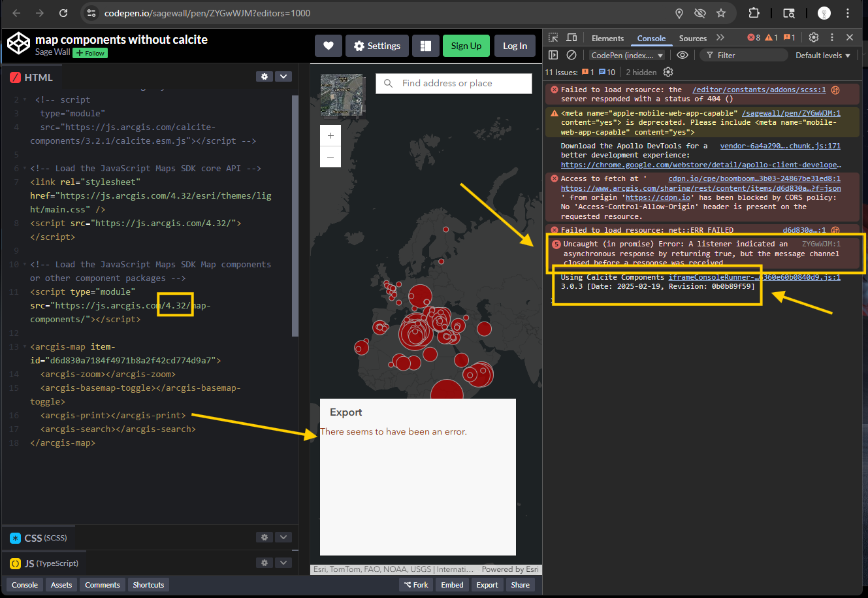Image resolution: width=868 pixels, height=598 pixels.
Task: Love this pen with the heart icon
Action: click(329, 46)
